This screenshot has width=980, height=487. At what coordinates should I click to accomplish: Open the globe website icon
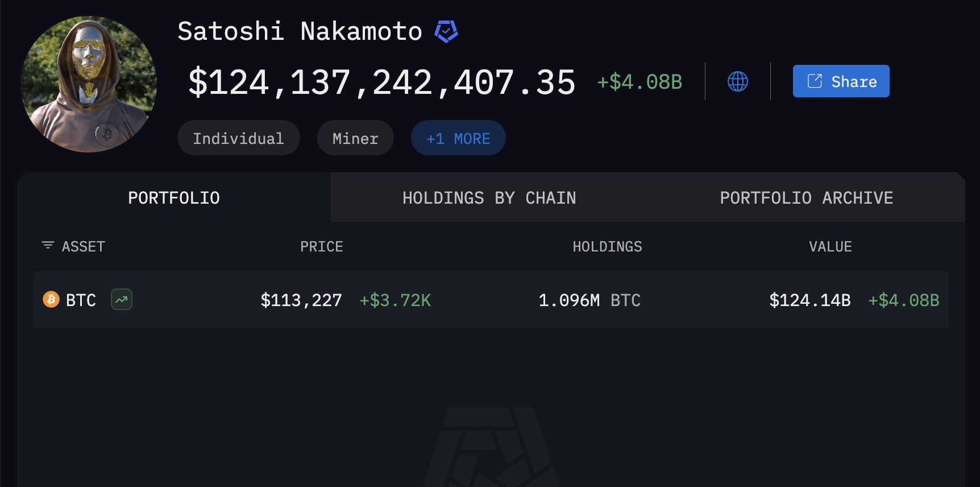tap(737, 81)
